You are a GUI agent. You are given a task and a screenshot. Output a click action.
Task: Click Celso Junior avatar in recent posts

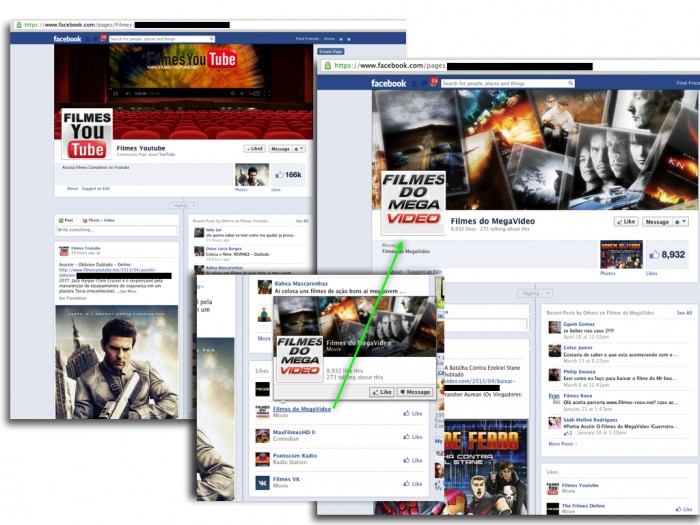point(554,351)
